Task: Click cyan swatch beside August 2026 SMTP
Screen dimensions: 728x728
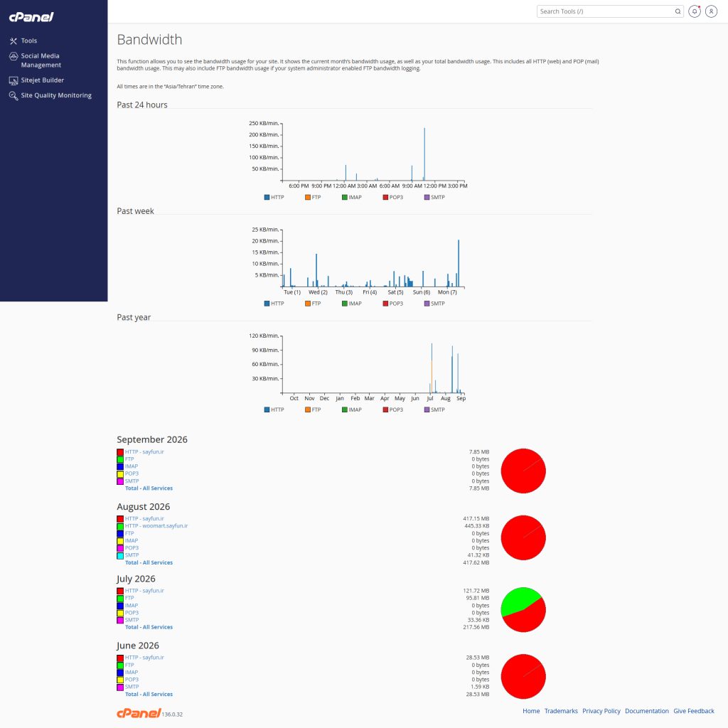Action: (120, 556)
